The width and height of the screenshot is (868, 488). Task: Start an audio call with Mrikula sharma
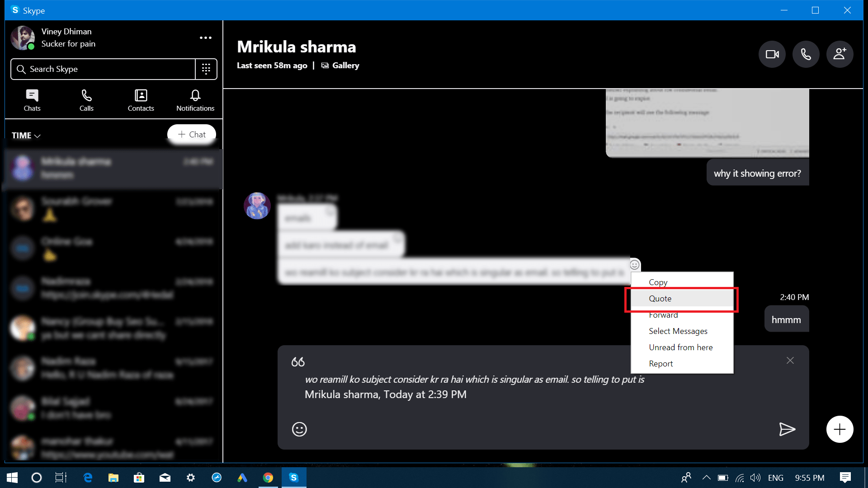(806, 54)
